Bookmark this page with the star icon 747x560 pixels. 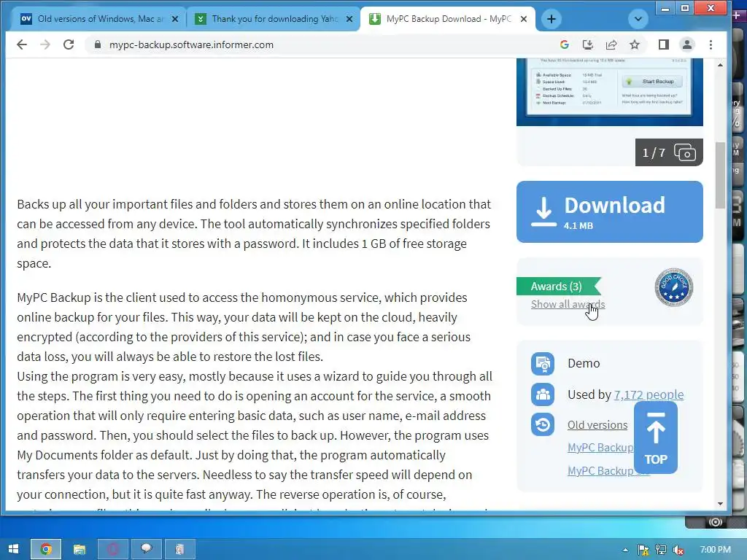[635, 44]
